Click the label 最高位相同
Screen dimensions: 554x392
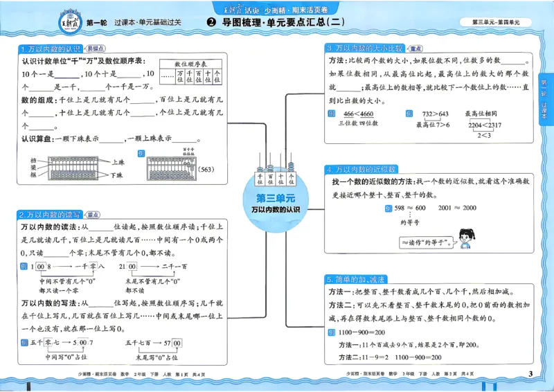[481, 114]
